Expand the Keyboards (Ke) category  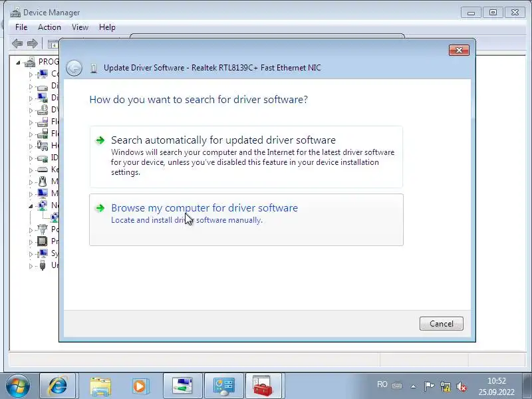pyautogui.click(x=31, y=170)
